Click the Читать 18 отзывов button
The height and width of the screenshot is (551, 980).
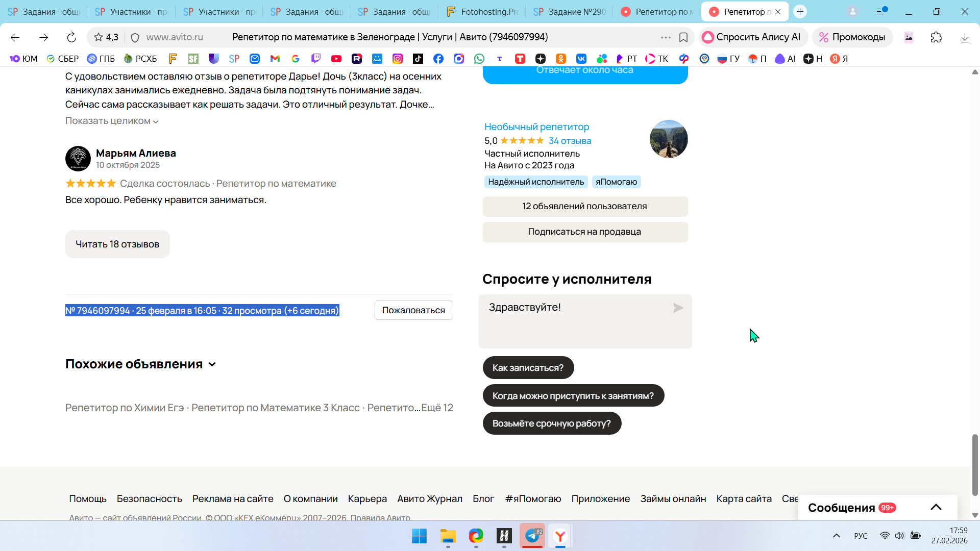click(117, 244)
